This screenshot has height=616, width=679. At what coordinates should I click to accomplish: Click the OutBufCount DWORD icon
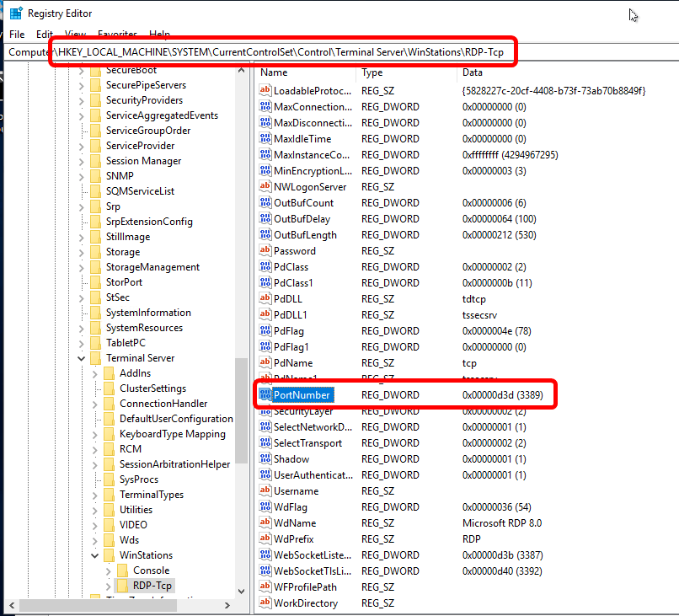(x=265, y=202)
